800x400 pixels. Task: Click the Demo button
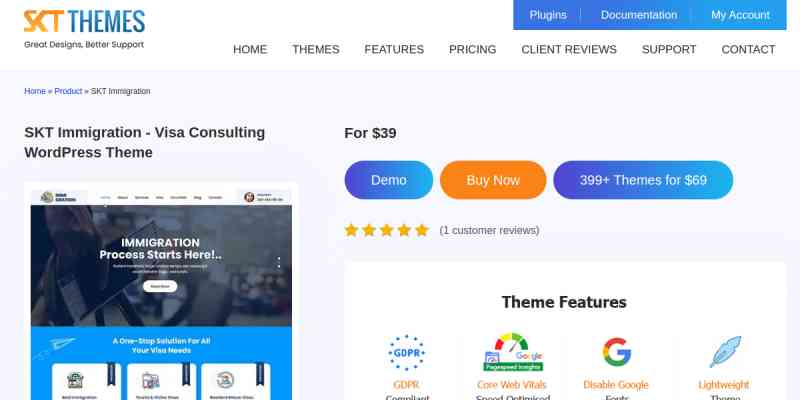pyautogui.click(x=389, y=180)
